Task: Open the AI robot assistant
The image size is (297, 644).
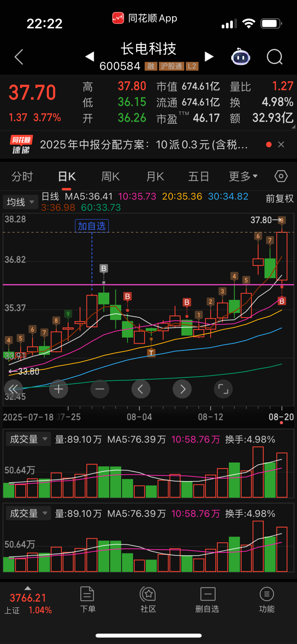Action: coord(241,57)
